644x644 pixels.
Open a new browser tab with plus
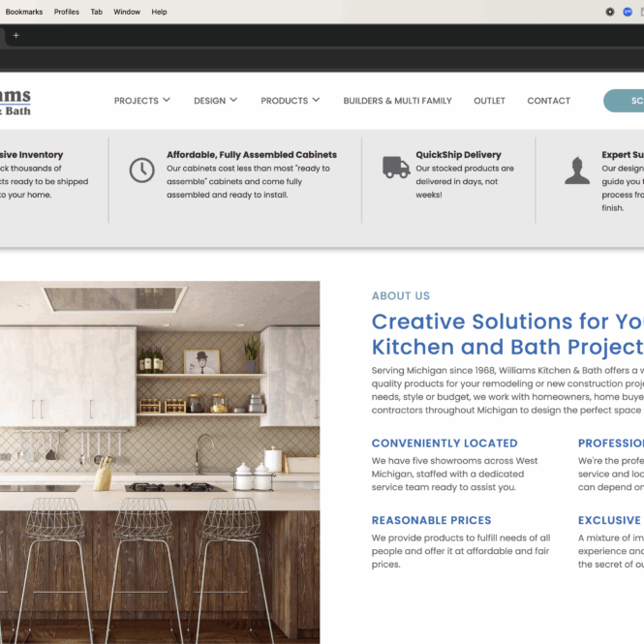click(15, 35)
